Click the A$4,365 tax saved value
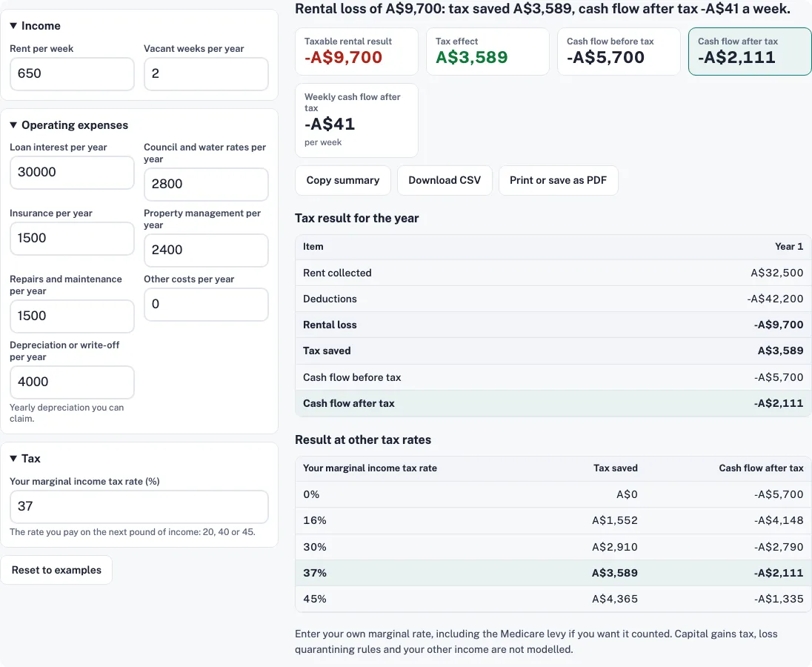812x667 pixels. tap(615, 599)
